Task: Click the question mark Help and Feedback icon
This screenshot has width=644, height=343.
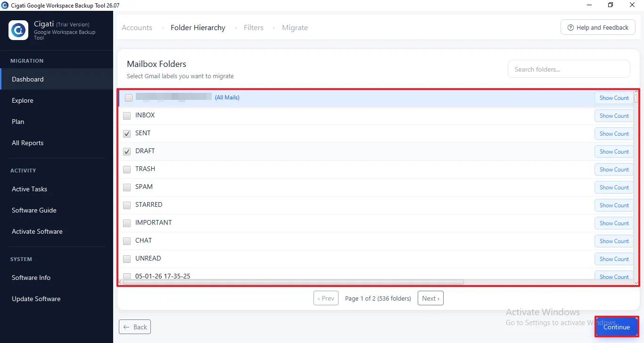Action: (x=570, y=27)
